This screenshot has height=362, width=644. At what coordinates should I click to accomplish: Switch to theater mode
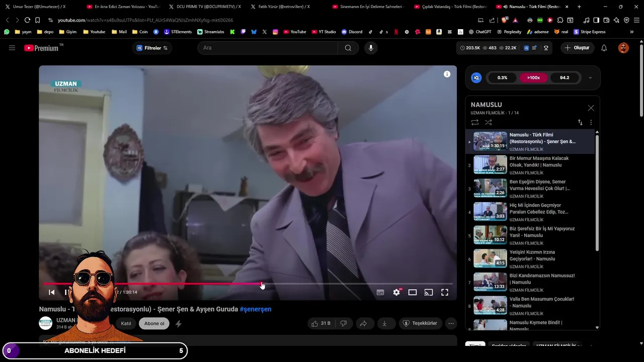pos(413,292)
